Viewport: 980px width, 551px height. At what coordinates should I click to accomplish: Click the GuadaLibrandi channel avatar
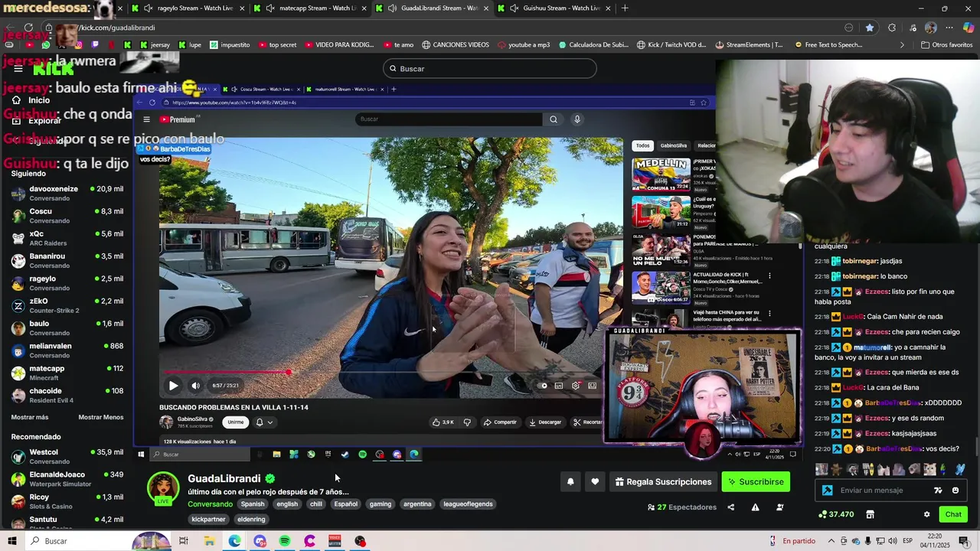(163, 489)
